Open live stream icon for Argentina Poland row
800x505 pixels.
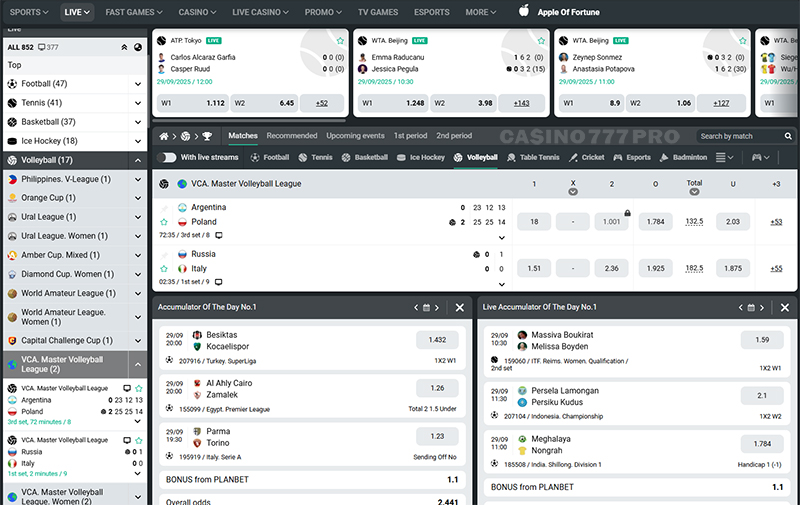(x=219, y=235)
